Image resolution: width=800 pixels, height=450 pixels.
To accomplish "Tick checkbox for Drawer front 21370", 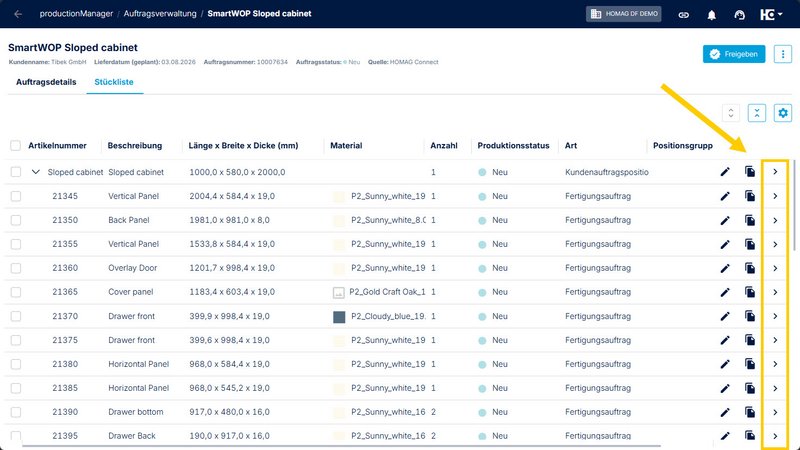I will (16, 316).
